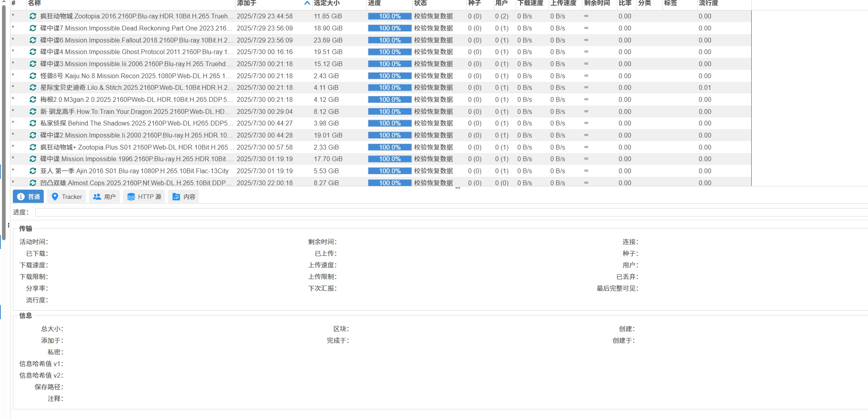868x419 pixels.
Task: Click peers value 0 (2)
Action: tap(502, 16)
